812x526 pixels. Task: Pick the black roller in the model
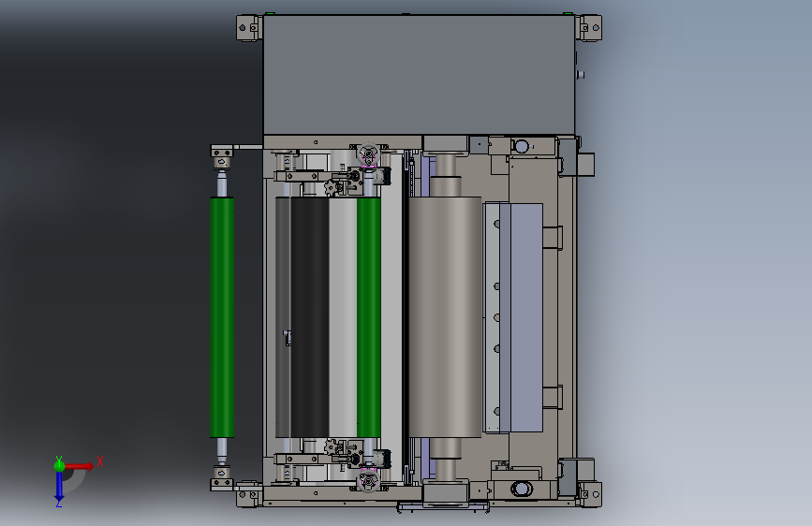click(310, 317)
